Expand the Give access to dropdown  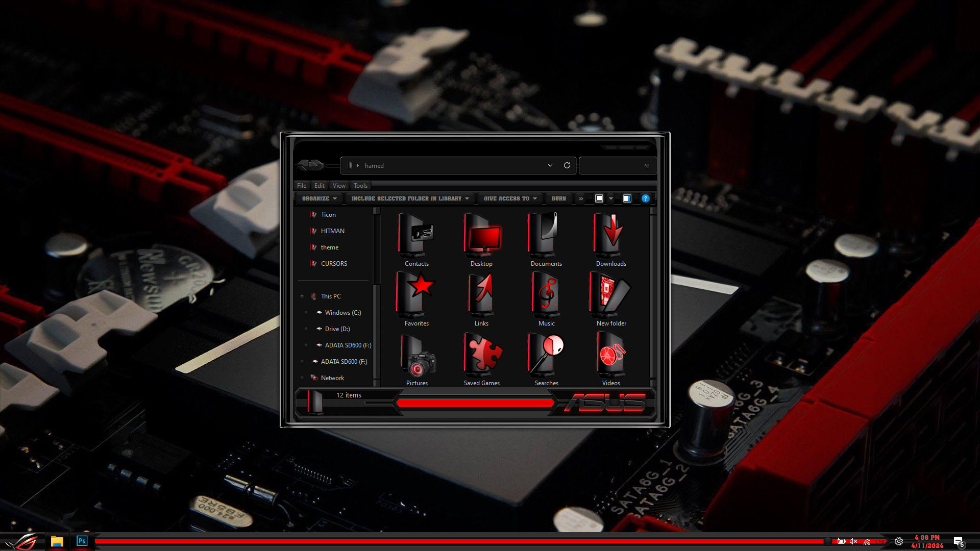tap(510, 198)
